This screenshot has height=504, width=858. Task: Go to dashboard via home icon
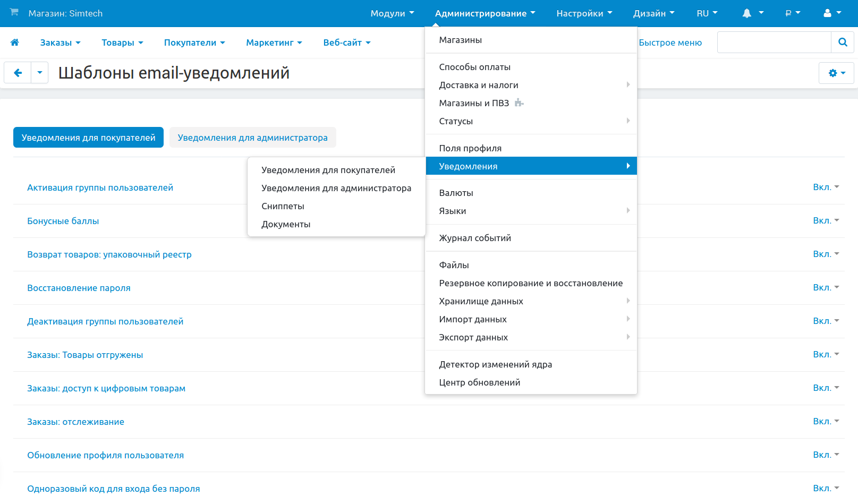15,42
